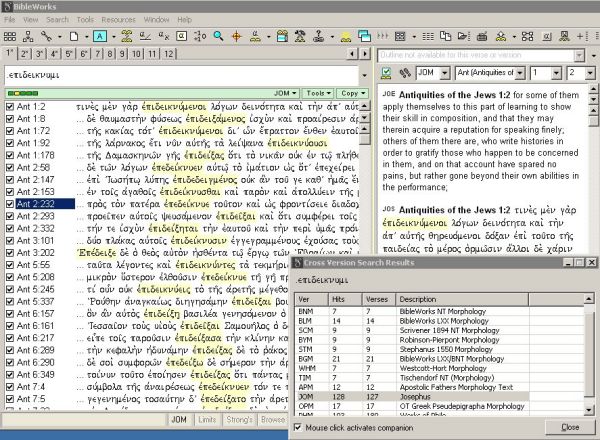Select the JOM Josephus row in results table
600x440 pixels.
pos(412,397)
